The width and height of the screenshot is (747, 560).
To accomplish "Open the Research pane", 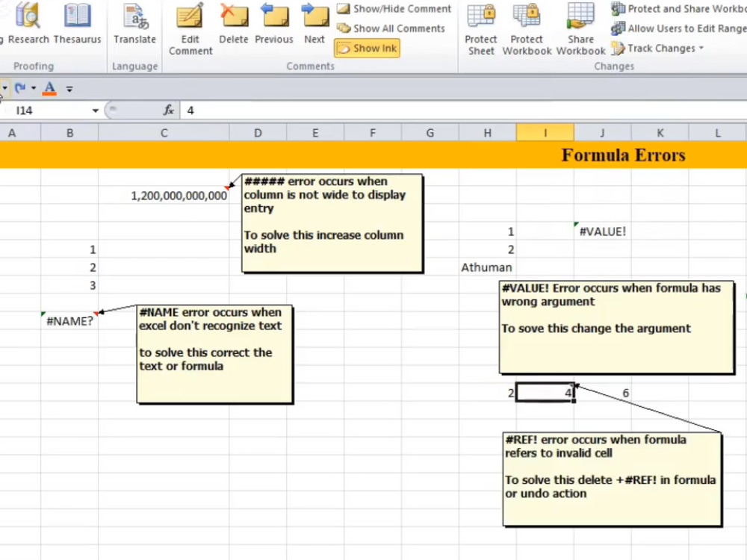I will [x=28, y=23].
